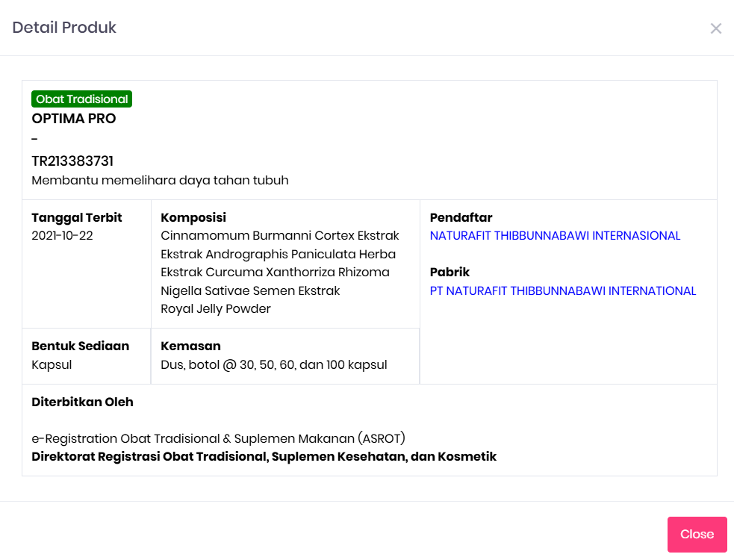Screen dimensions: 734x560
Task: Select the issue date 2021-10-22
Action: coord(63,236)
